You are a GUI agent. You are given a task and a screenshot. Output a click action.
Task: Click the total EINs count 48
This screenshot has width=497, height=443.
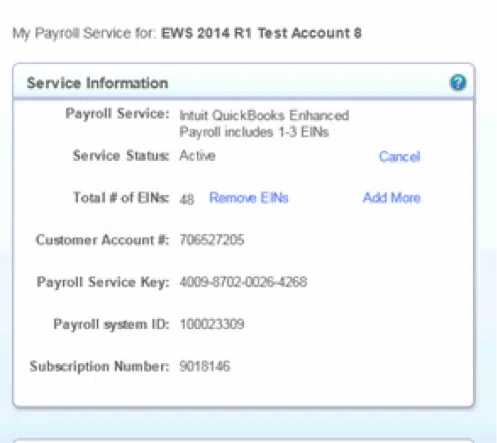pyautogui.click(x=187, y=199)
